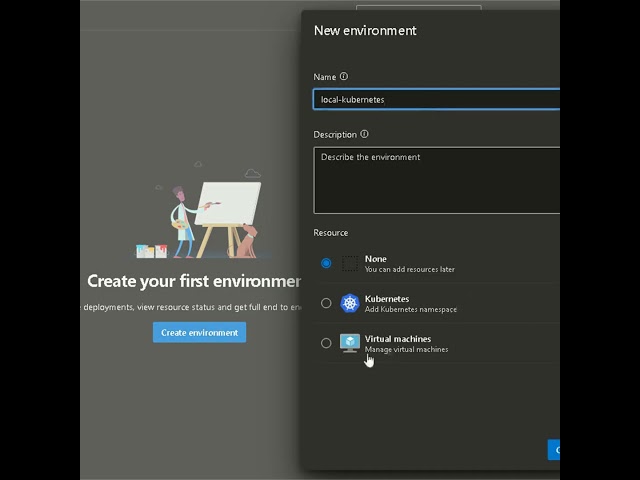640x480 pixels.
Task: Select the Virtual machines radio button
Action: point(326,343)
